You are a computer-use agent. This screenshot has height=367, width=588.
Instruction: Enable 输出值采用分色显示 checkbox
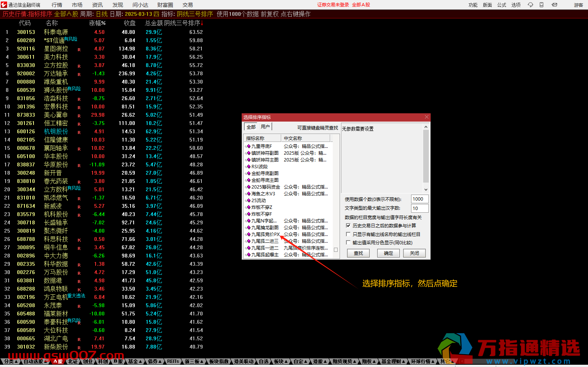348,243
